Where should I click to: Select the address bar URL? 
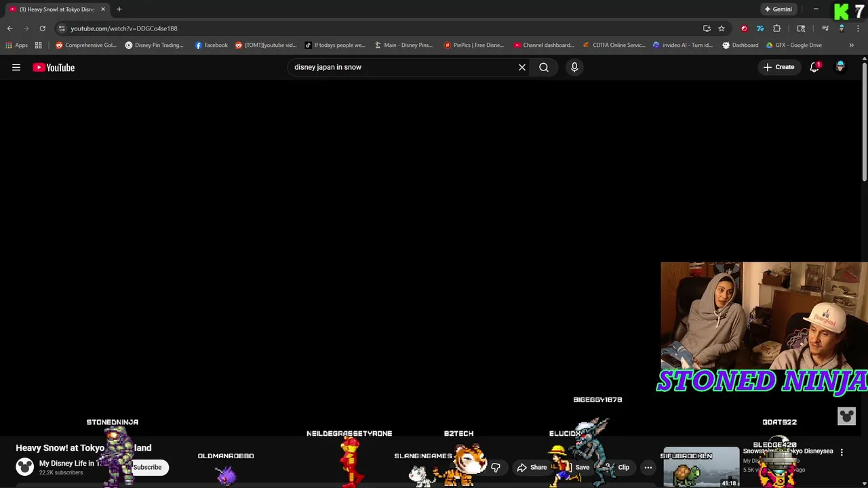coord(124,28)
